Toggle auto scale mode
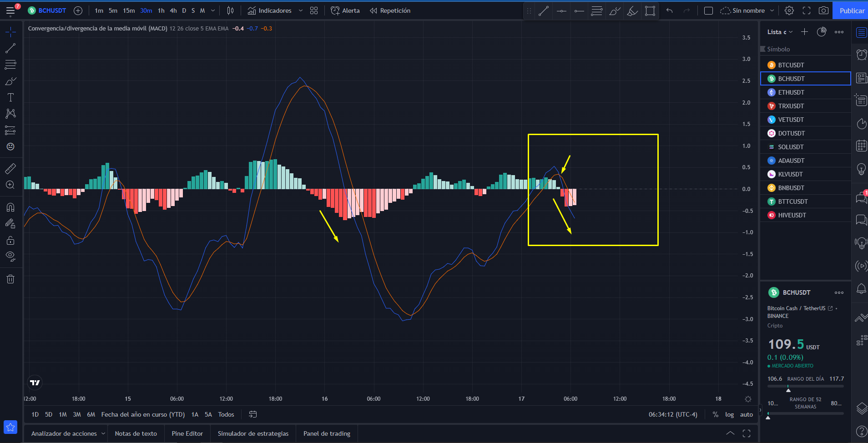 (x=746, y=414)
